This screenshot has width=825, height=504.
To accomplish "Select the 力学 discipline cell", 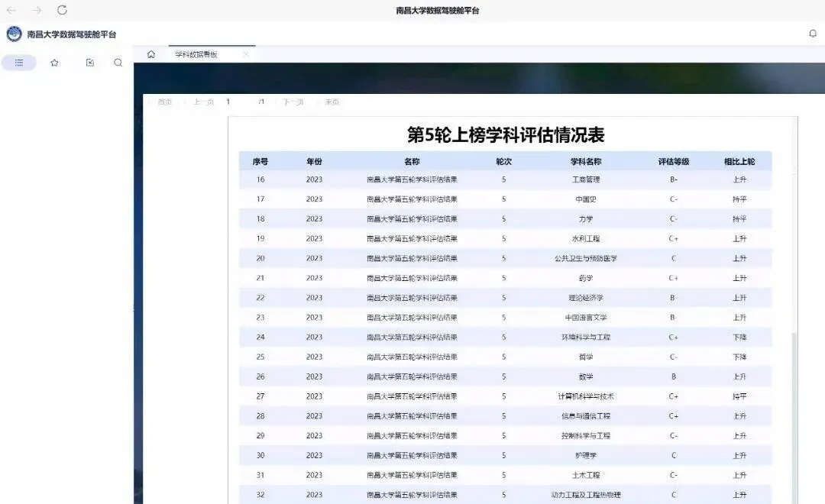I will click(586, 219).
